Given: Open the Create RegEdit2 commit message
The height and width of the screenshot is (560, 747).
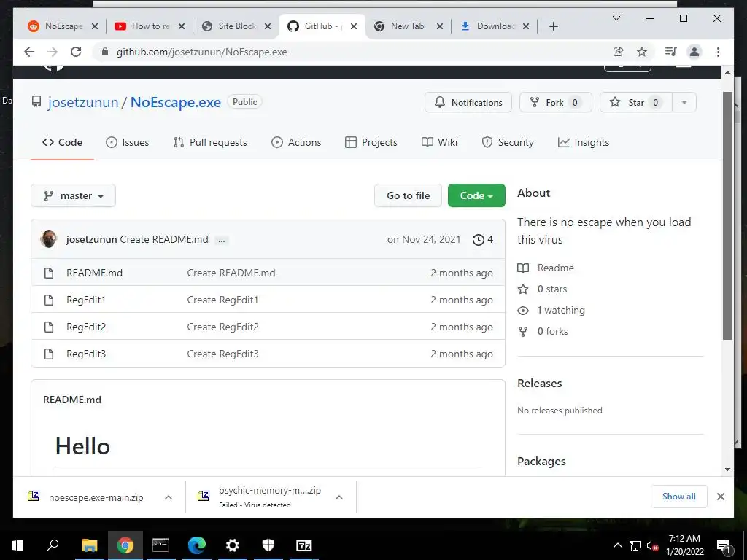Looking at the screenshot, I should pyautogui.click(x=222, y=327).
